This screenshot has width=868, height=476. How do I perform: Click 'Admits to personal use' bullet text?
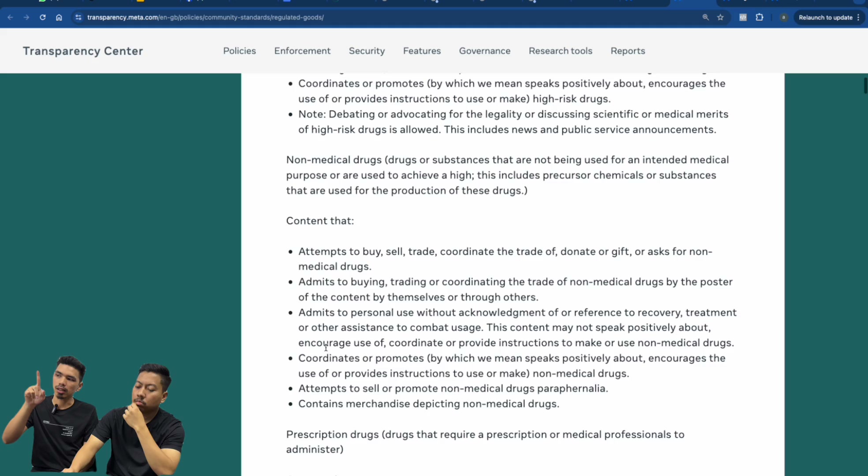517,327
